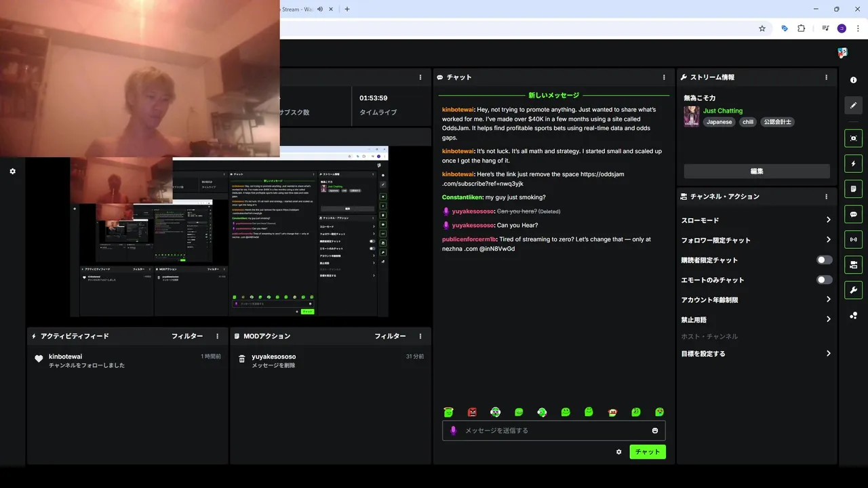Click the 公認会計士 tag
This screenshot has height=488, width=868.
coord(777,122)
